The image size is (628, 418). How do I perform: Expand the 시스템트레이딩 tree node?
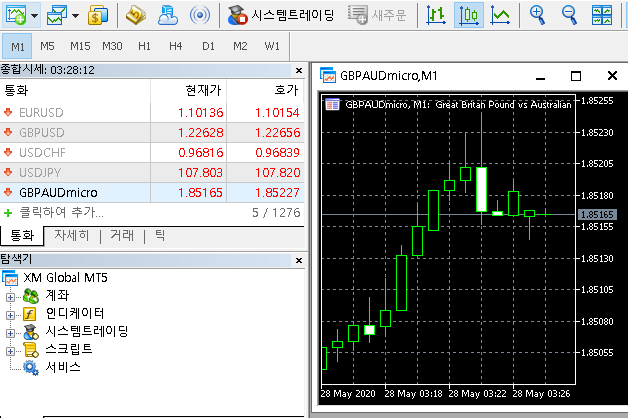click(x=10, y=333)
